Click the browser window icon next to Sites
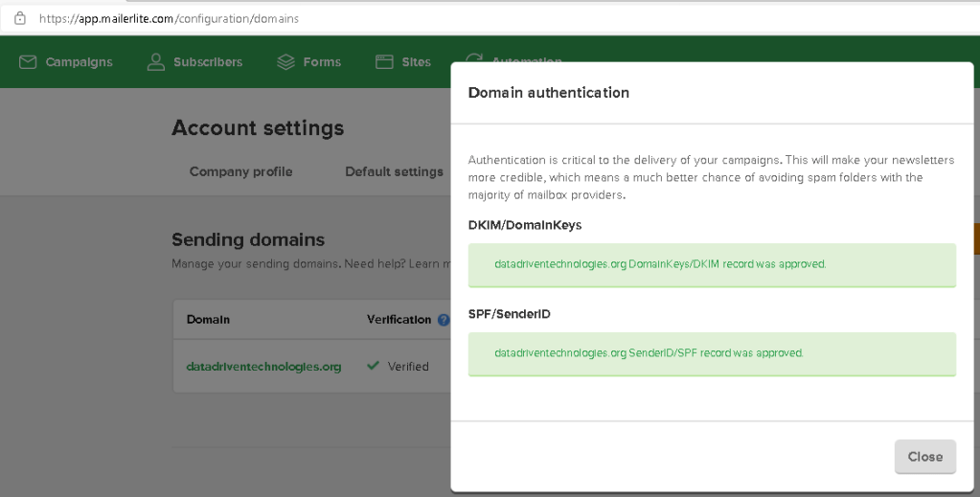 (x=384, y=62)
